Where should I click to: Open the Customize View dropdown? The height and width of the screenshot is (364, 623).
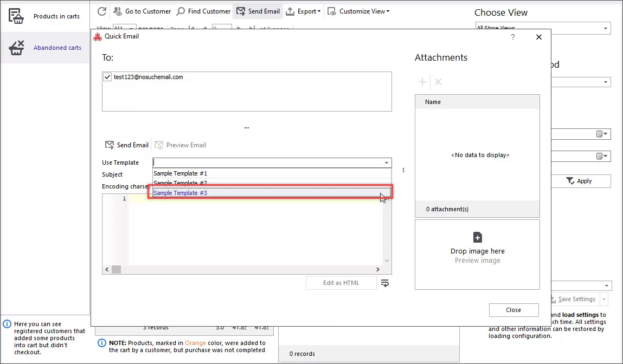click(x=358, y=11)
